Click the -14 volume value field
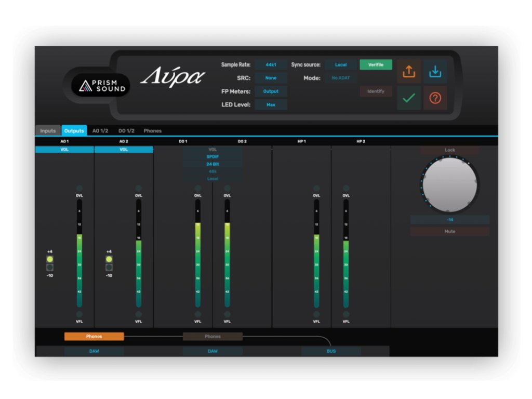Screen dimensions: 532x399 [450, 220]
